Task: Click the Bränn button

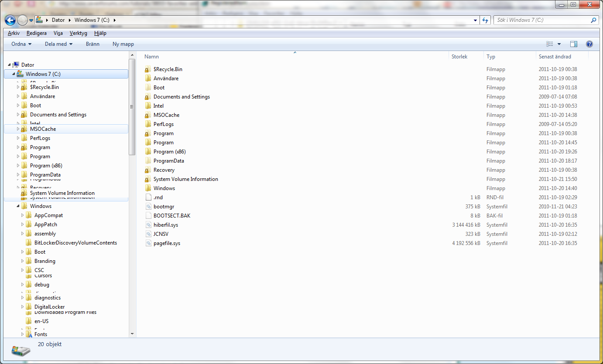Action: pos(93,44)
